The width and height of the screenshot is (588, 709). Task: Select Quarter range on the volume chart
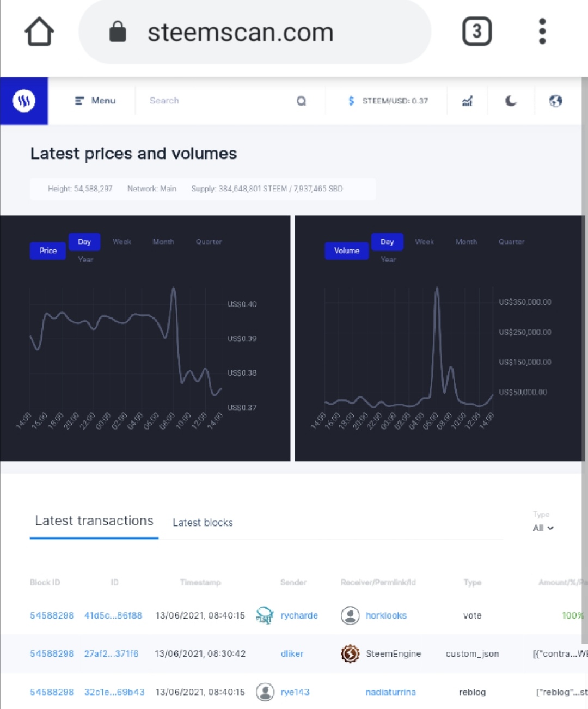512,242
